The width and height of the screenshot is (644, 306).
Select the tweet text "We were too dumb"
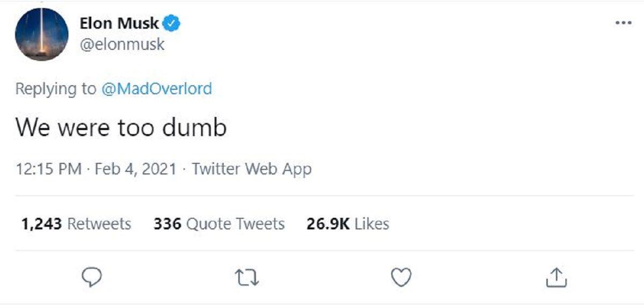point(121,128)
